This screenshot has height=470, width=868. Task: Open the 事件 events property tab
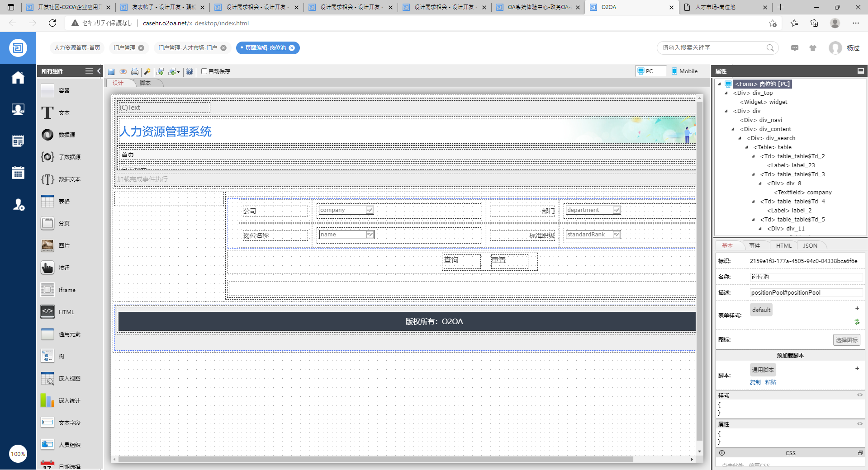754,246
